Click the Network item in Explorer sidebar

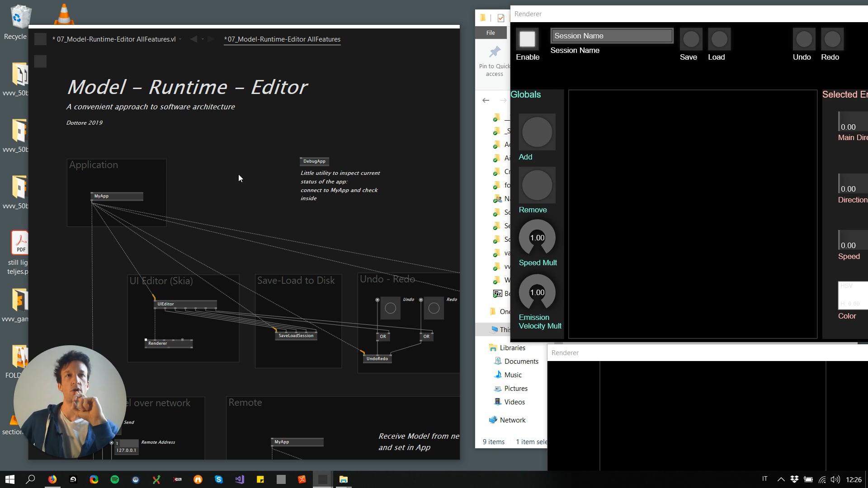[x=512, y=420]
